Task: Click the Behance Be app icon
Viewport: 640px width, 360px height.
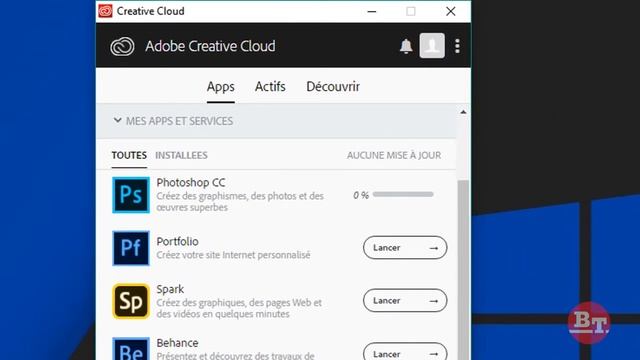Action: coord(131,349)
